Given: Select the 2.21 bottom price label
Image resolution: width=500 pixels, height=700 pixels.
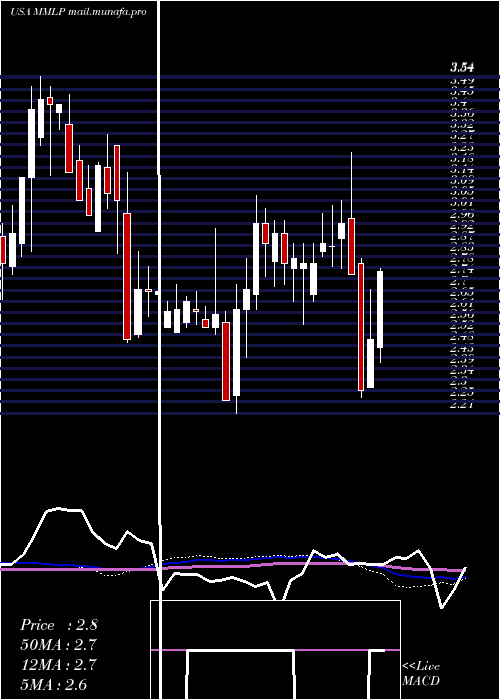Looking at the screenshot, I should tap(462, 405).
